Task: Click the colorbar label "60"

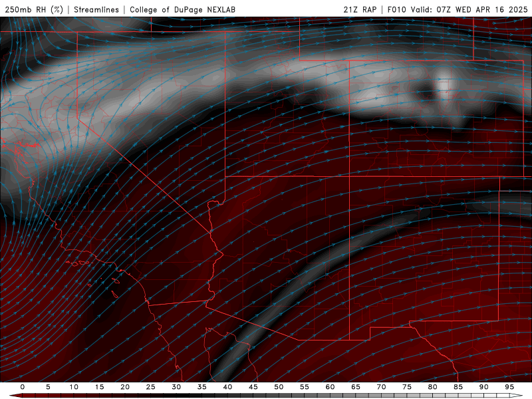Action: coord(330,387)
